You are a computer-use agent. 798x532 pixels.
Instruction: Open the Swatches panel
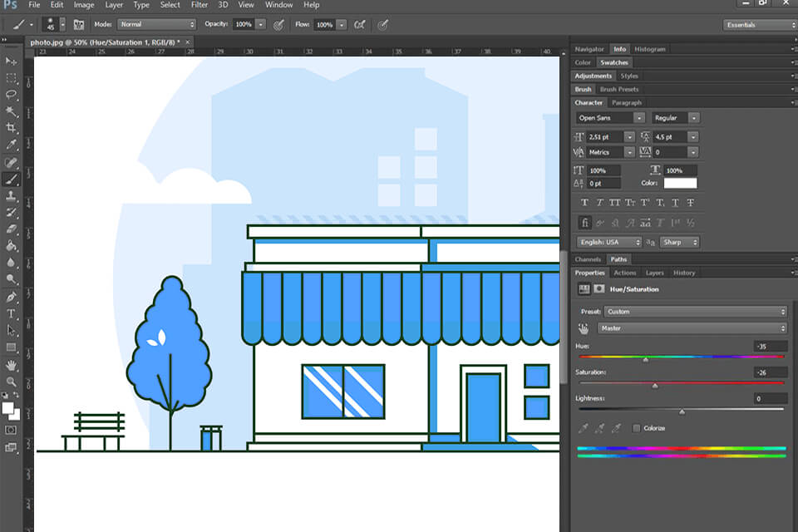[x=615, y=62]
